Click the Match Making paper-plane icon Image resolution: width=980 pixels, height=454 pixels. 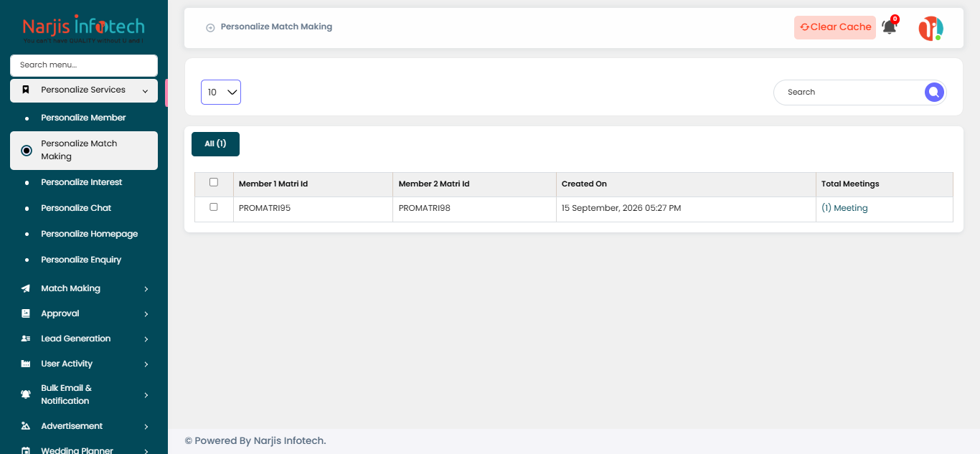(x=26, y=288)
